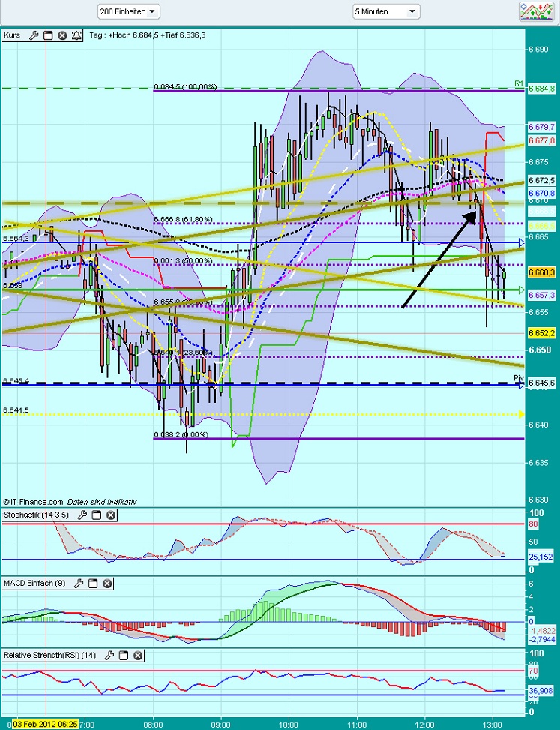The height and width of the screenshot is (730, 560).
Task: Open the 200 Einheiten units dropdown
Action: click(x=129, y=11)
